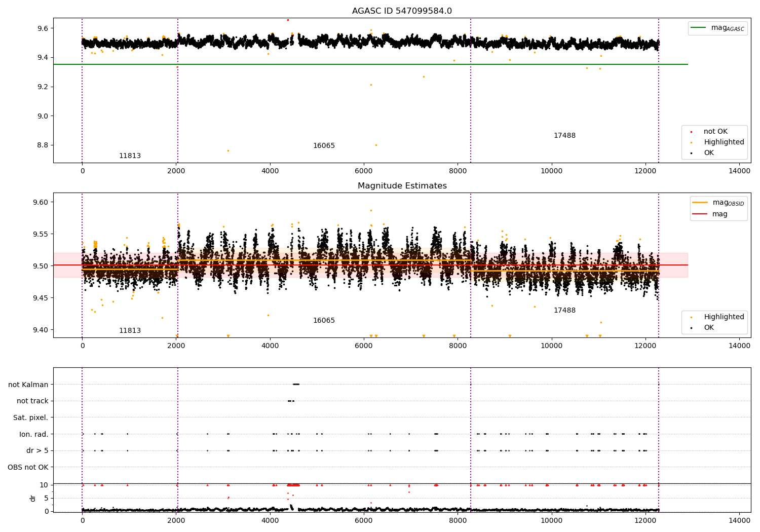The width and height of the screenshot is (760, 532).
Task: Click the 6000 x-tick under the top plot
Action: [x=364, y=171]
